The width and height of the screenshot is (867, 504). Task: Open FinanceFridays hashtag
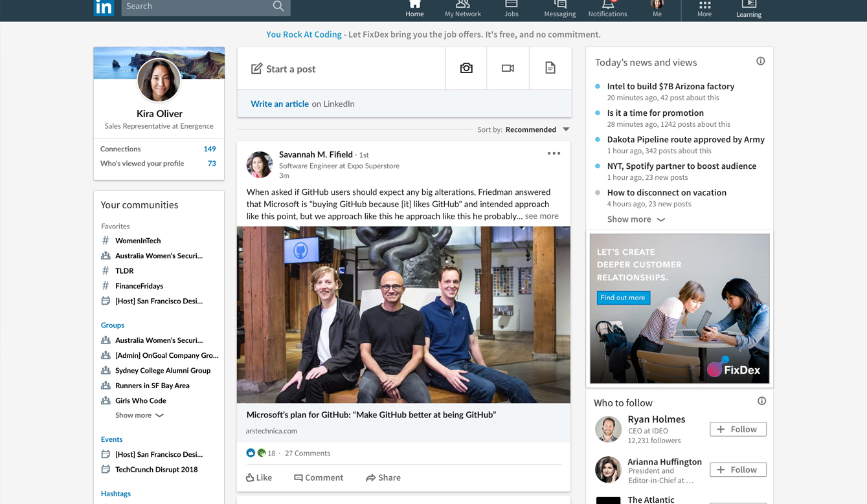pos(139,286)
